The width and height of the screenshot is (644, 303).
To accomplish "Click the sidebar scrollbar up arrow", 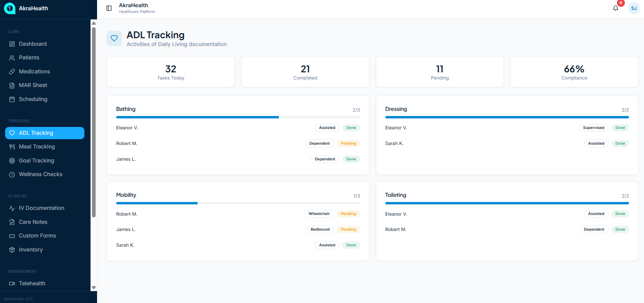I will pyautogui.click(x=94, y=23).
